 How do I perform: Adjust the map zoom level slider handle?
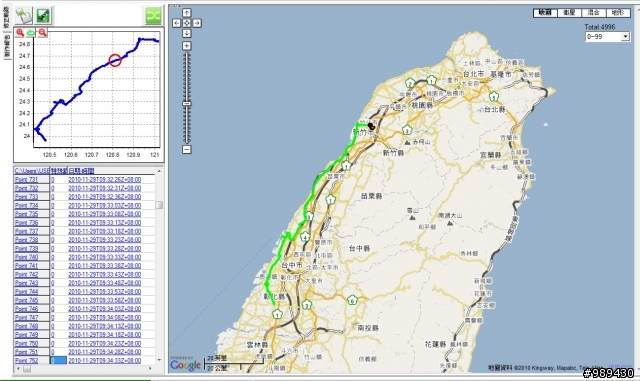click(x=187, y=104)
